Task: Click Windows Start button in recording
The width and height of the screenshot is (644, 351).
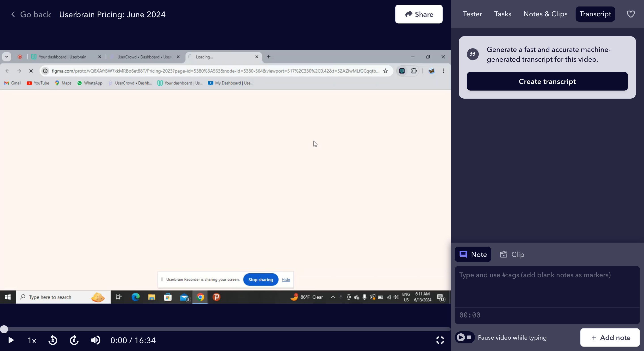Action: [8, 297]
